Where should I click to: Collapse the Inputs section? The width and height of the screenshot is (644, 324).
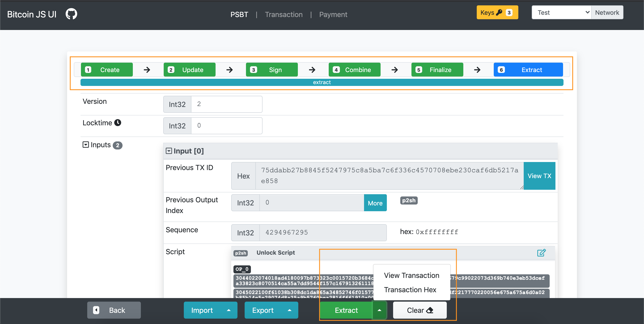(x=85, y=145)
